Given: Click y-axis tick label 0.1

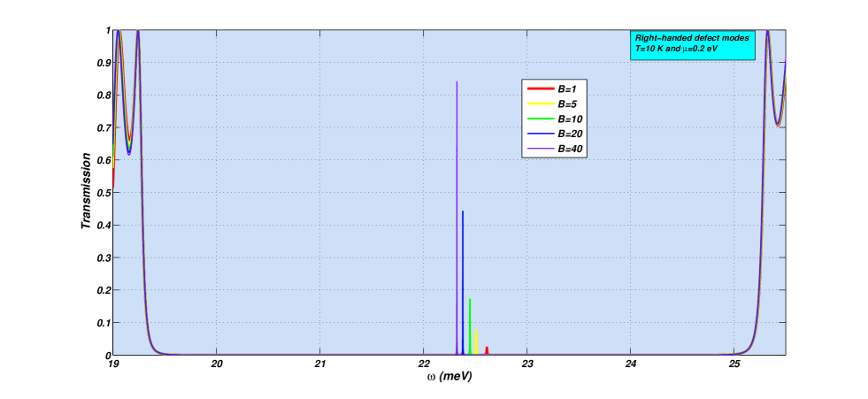Looking at the screenshot, I should point(104,323).
